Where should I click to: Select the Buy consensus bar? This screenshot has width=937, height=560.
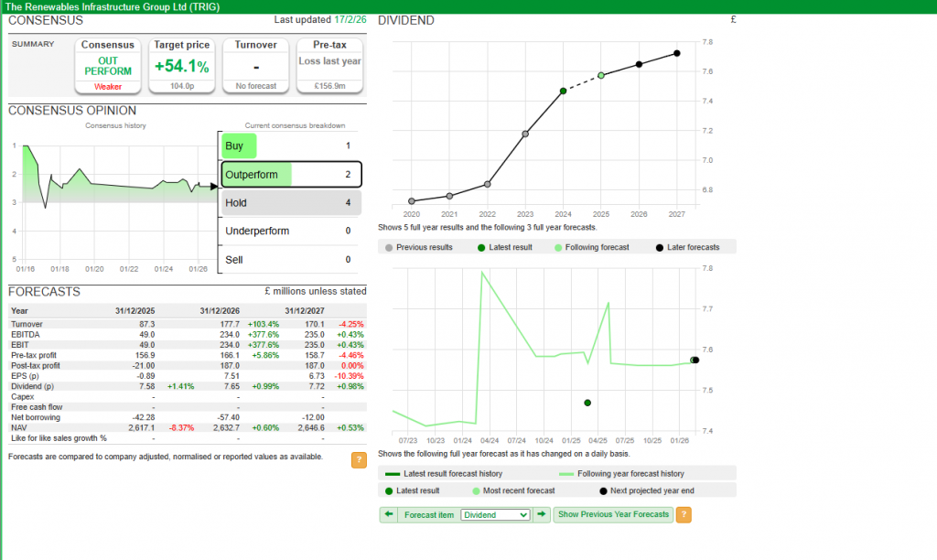239,146
